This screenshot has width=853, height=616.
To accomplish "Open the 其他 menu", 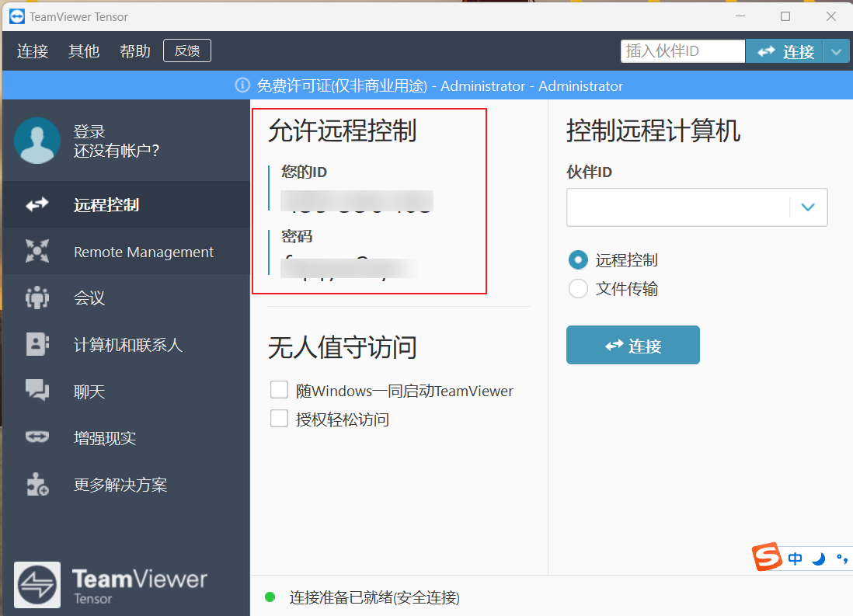I will coord(84,51).
